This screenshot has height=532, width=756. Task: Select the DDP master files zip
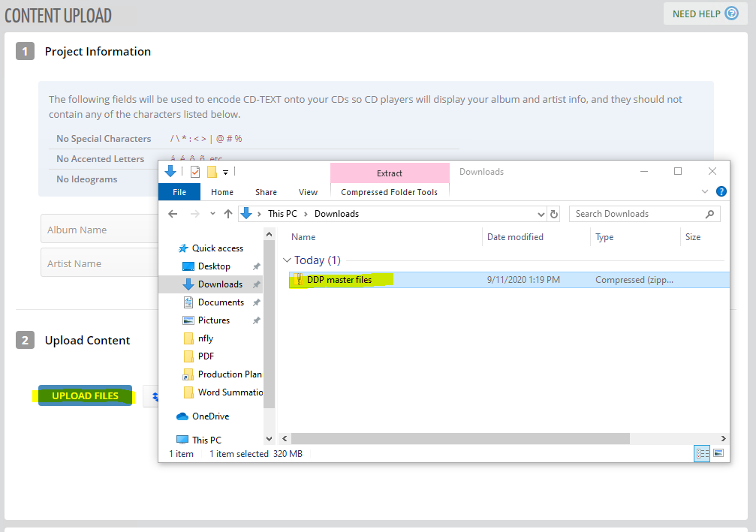click(339, 280)
